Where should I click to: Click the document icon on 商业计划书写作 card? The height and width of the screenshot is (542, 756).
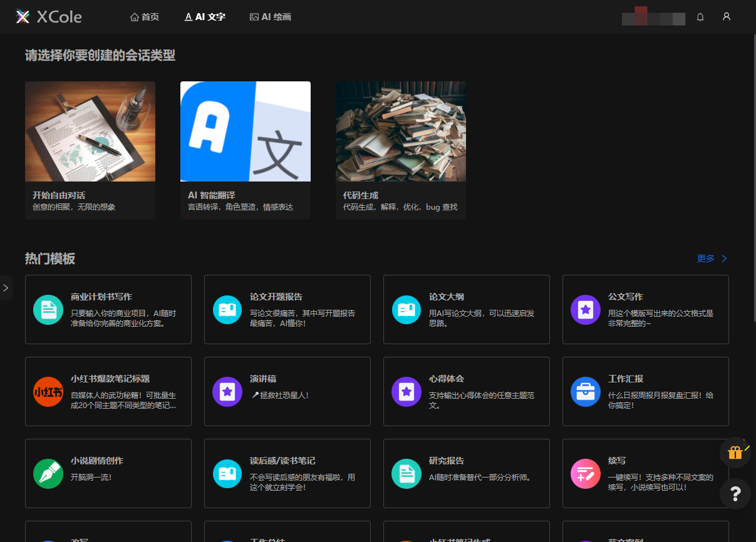tap(48, 309)
